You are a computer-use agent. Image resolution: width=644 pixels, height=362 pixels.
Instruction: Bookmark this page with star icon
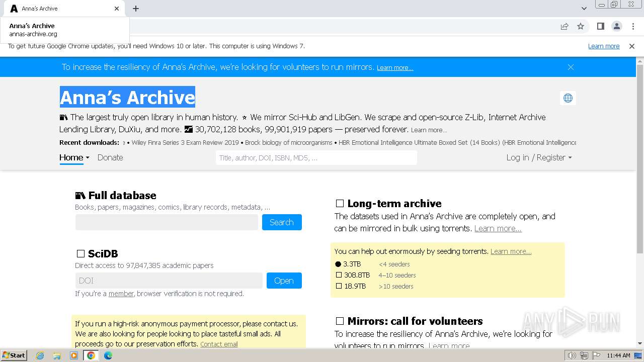coord(581,26)
